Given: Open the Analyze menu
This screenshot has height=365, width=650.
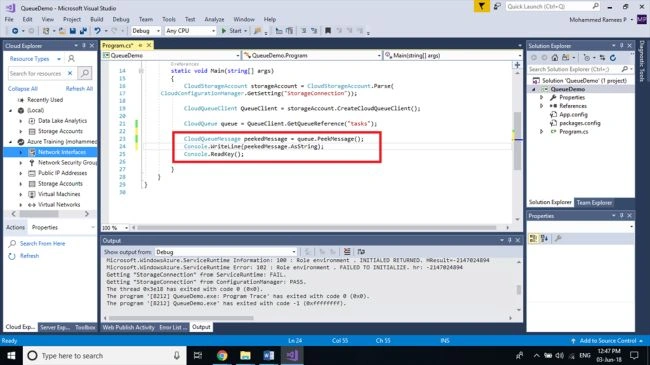Looking at the screenshot, I should [214, 19].
